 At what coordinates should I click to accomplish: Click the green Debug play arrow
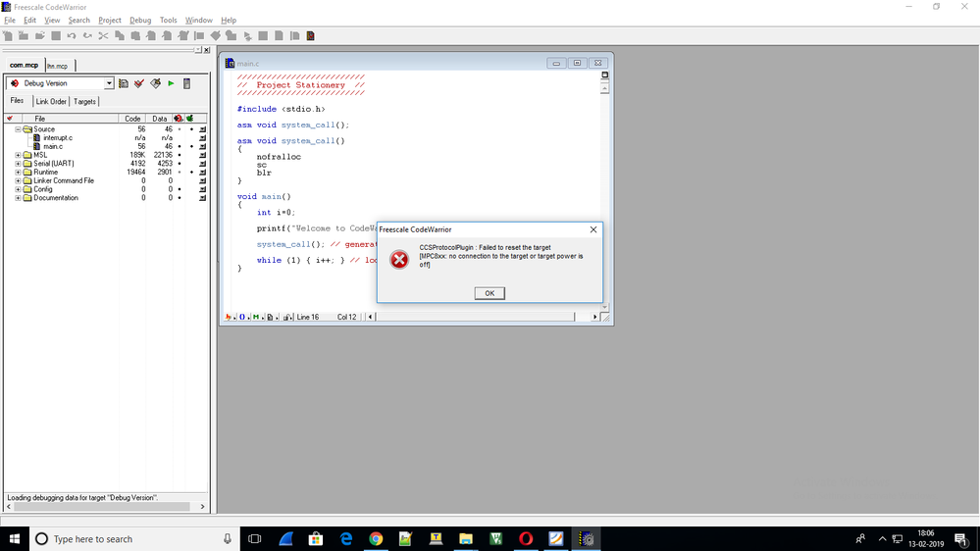[171, 83]
